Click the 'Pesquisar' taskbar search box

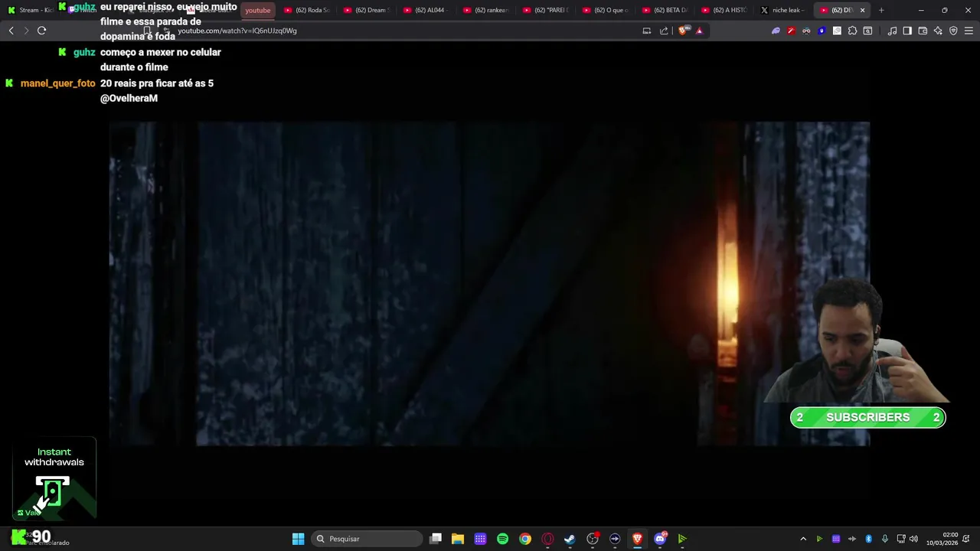368,539
